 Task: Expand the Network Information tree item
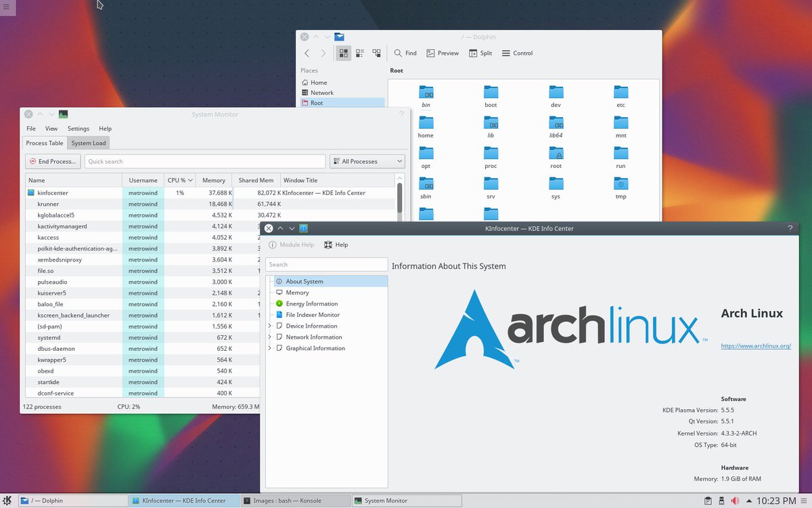click(x=270, y=337)
